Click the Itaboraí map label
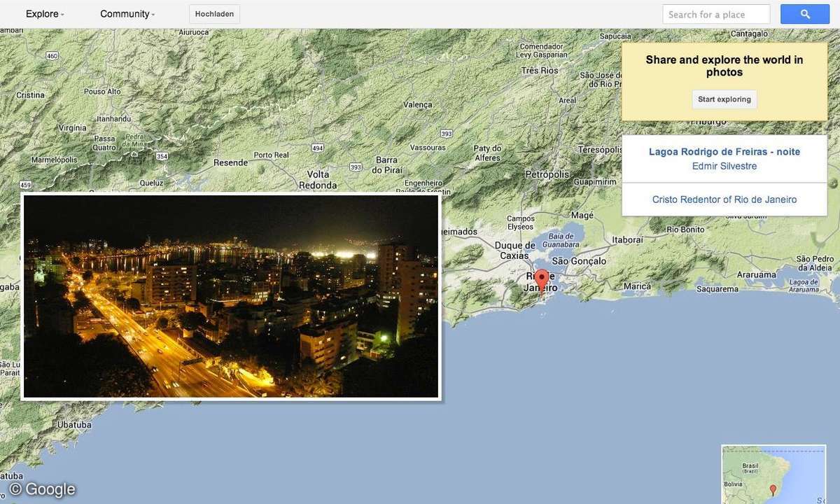Screen dimensions: 840x504 (x=627, y=240)
